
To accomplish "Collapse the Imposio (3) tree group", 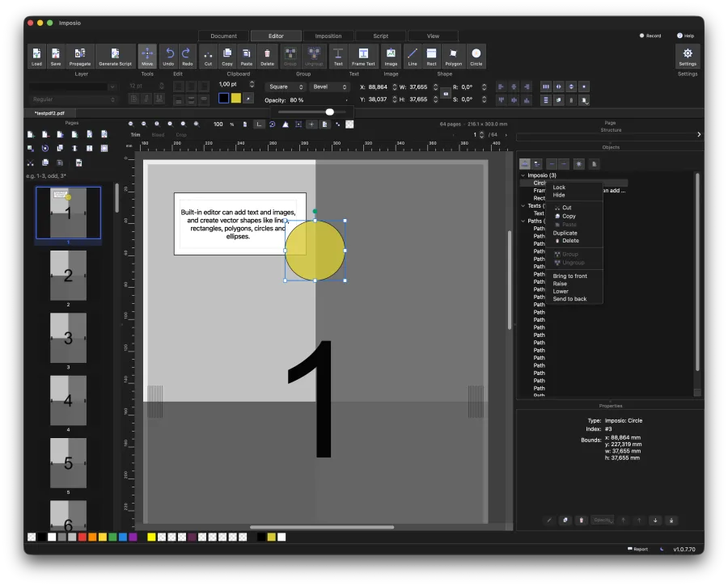I will click(x=523, y=175).
